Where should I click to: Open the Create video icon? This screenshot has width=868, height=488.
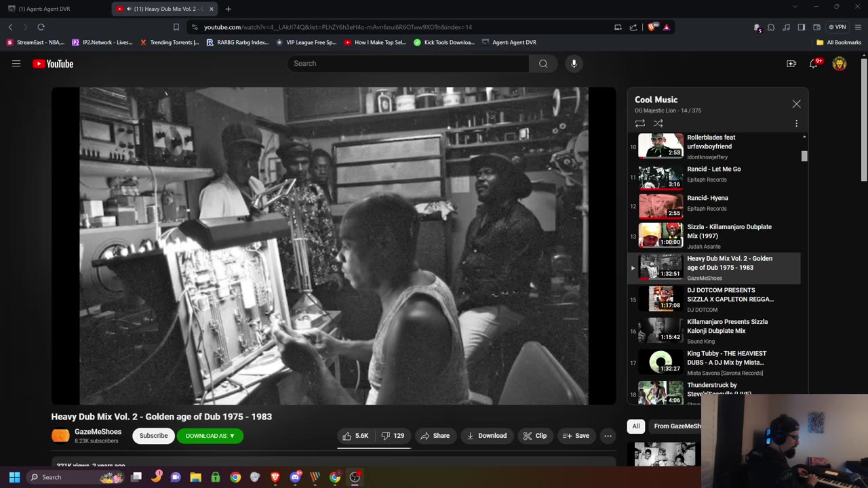pyautogui.click(x=791, y=64)
